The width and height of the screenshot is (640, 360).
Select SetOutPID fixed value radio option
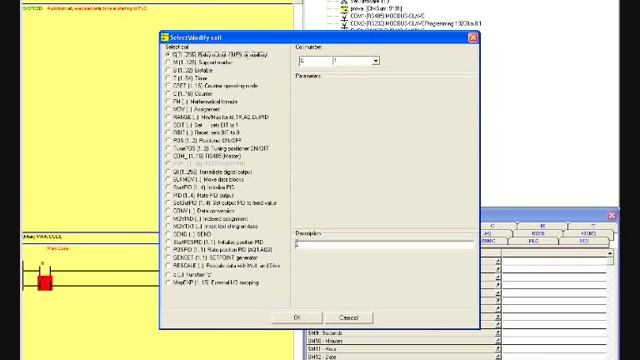tap(168, 203)
